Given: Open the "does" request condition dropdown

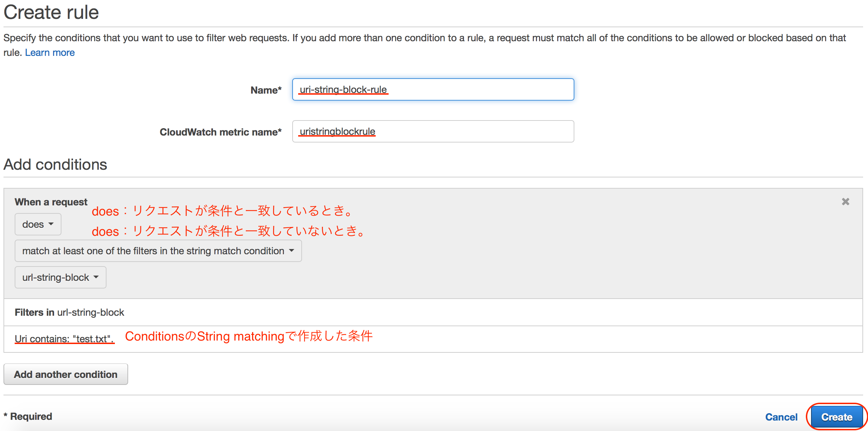Looking at the screenshot, I should point(38,224).
